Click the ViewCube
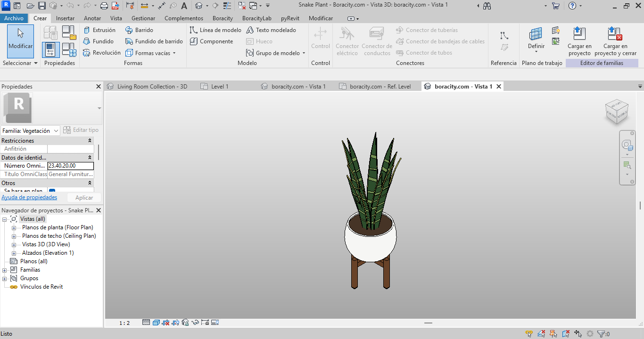Viewport: 644px width, 339px height. click(616, 112)
